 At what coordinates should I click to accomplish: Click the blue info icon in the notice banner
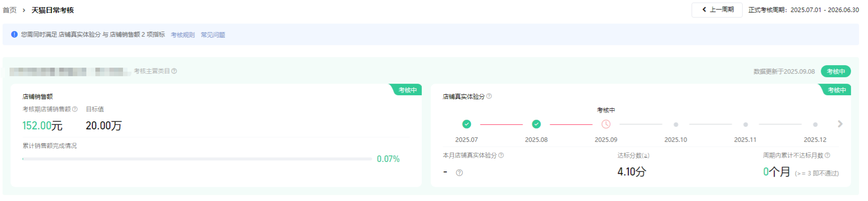coord(15,35)
